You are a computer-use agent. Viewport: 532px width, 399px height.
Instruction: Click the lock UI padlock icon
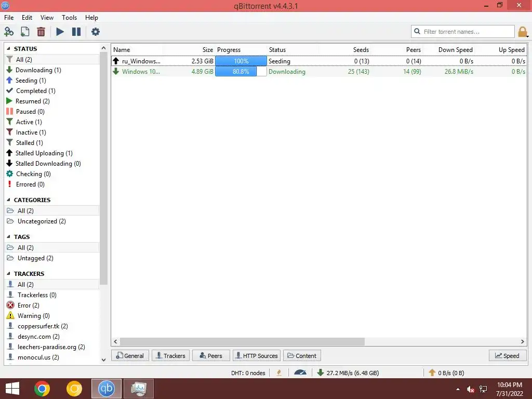[523, 32]
